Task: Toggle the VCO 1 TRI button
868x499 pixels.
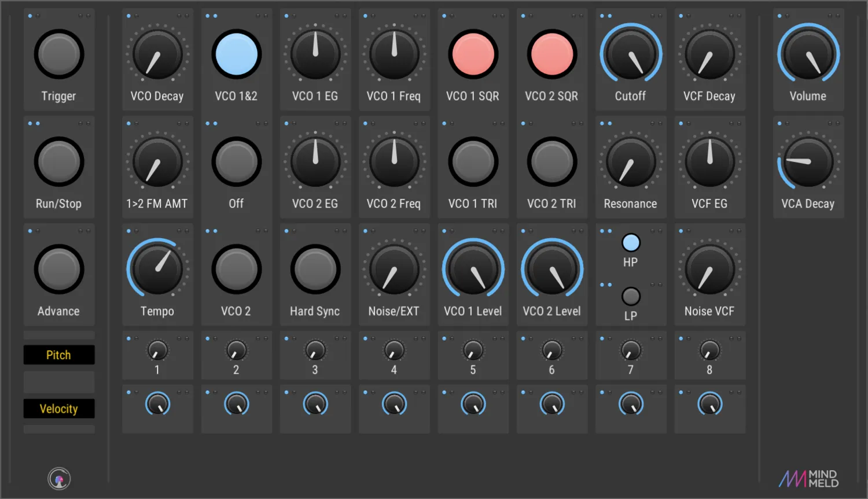Action: click(473, 162)
